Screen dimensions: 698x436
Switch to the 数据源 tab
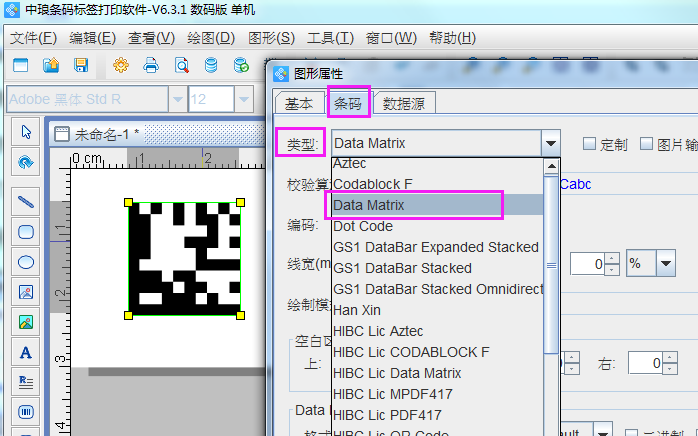point(404,104)
